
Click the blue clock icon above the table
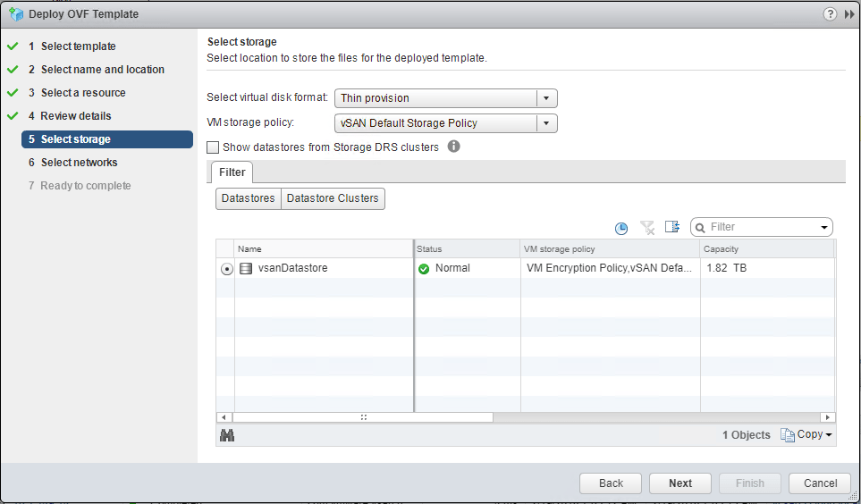click(621, 228)
